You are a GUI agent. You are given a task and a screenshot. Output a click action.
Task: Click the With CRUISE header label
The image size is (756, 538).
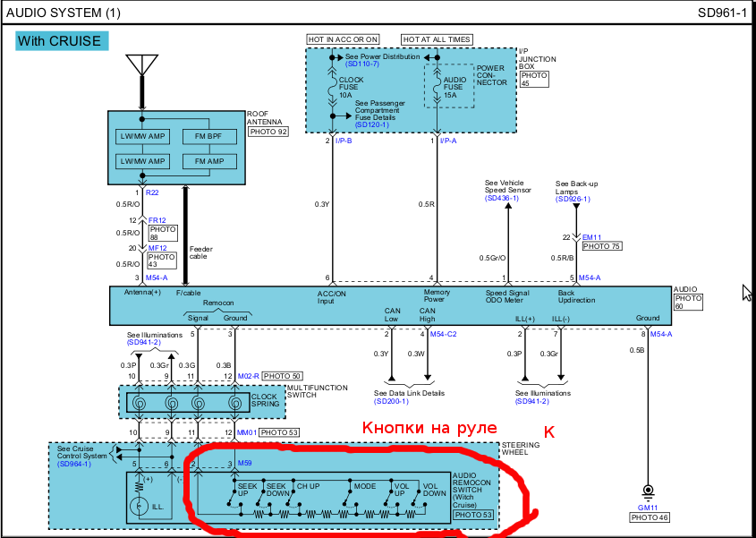click(63, 40)
